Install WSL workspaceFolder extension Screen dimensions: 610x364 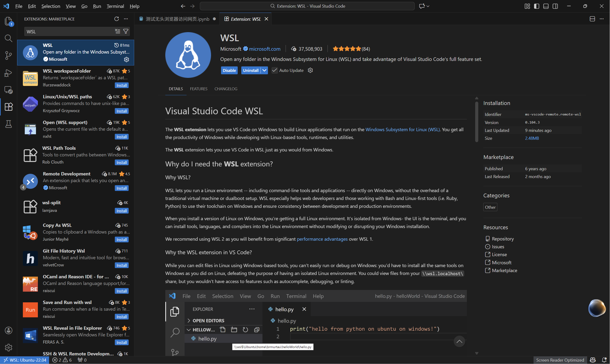(121, 85)
